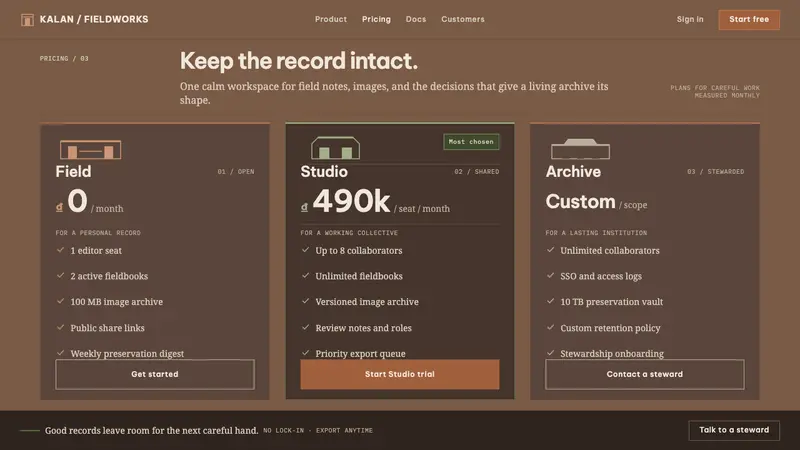Click the Start free button

click(x=749, y=19)
